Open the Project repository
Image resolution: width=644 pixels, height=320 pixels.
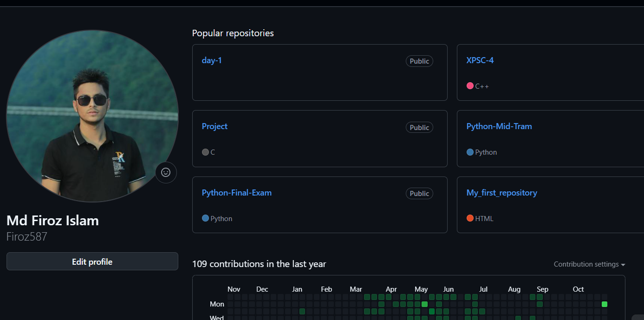215,126
